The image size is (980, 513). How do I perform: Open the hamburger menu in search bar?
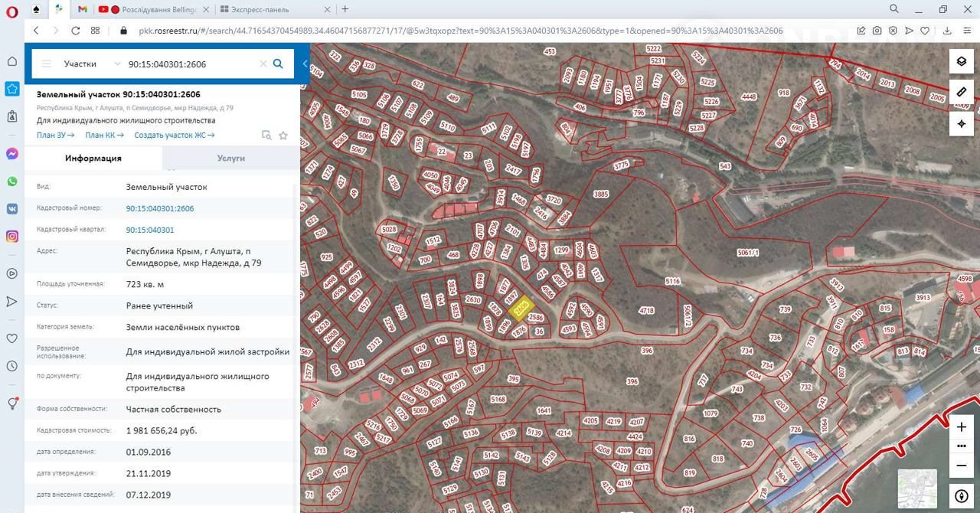(47, 64)
